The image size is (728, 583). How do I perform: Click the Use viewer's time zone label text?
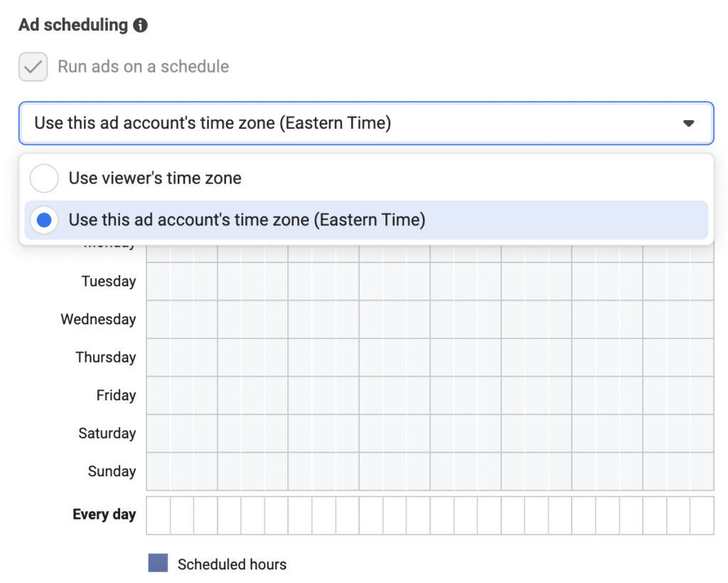(155, 178)
